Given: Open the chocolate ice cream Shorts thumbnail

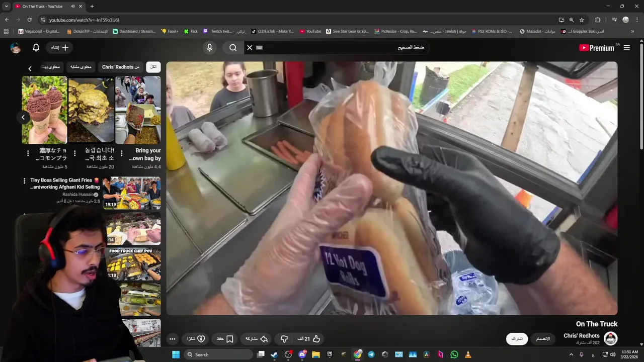Looking at the screenshot, I should tap(44, 110).
